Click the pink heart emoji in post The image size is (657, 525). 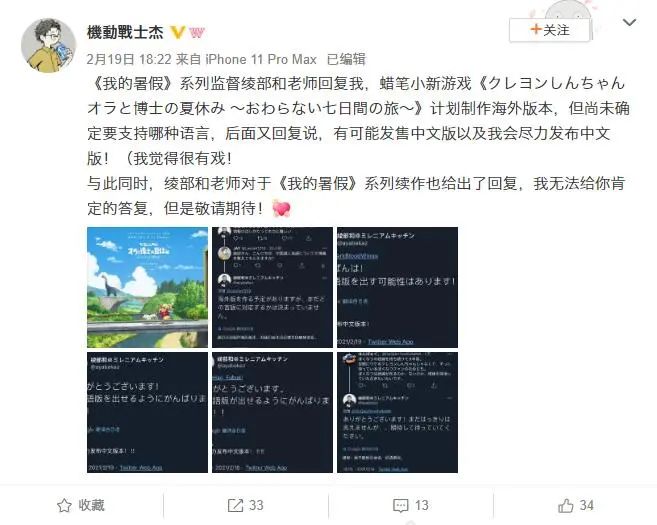coord(281,209)
